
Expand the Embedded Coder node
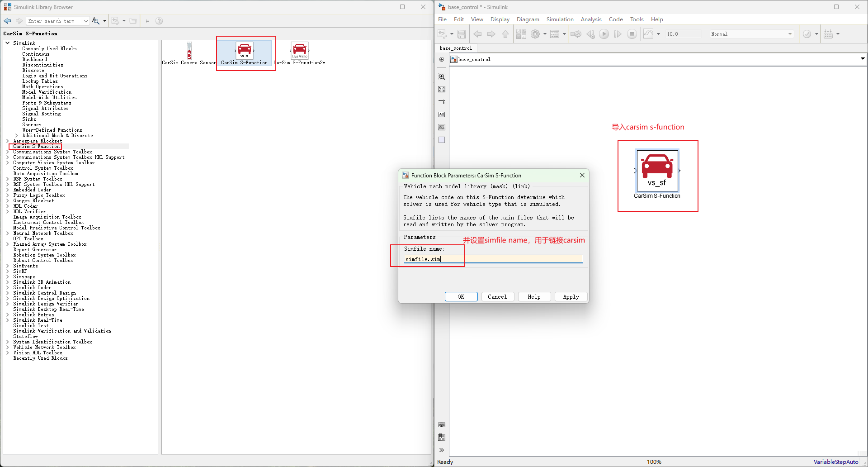point(7,190)
